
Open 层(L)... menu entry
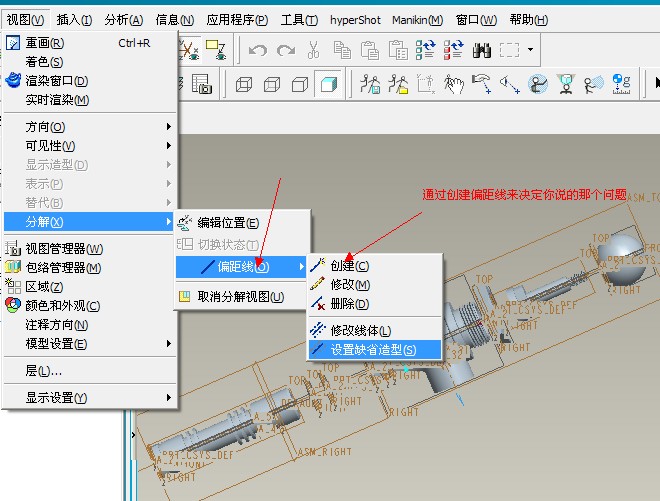(x=90, y=370)
